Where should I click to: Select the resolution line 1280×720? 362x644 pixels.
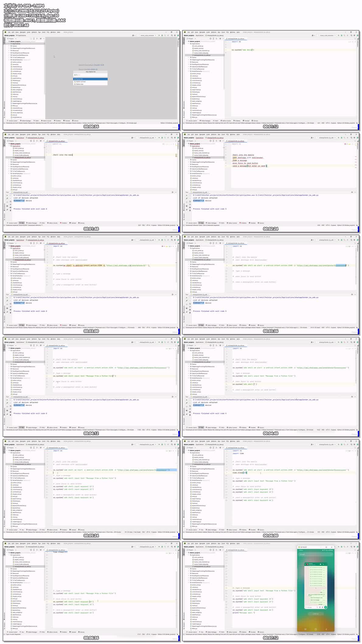point(31,15)
